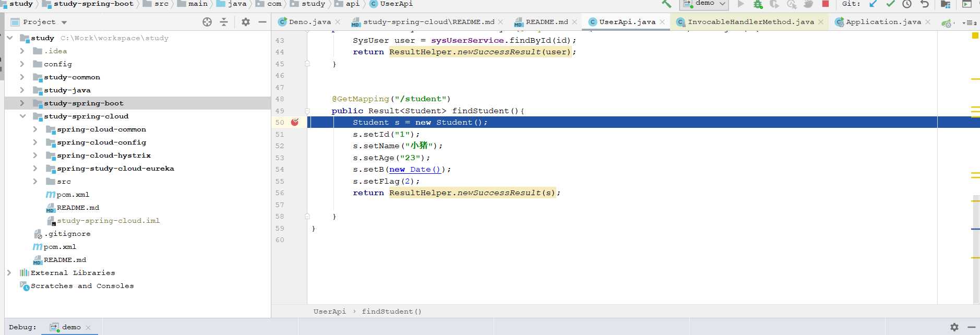The image size is (980, 335).
Task: Click Git Rollback undo arrow
Action: point(924,4)
